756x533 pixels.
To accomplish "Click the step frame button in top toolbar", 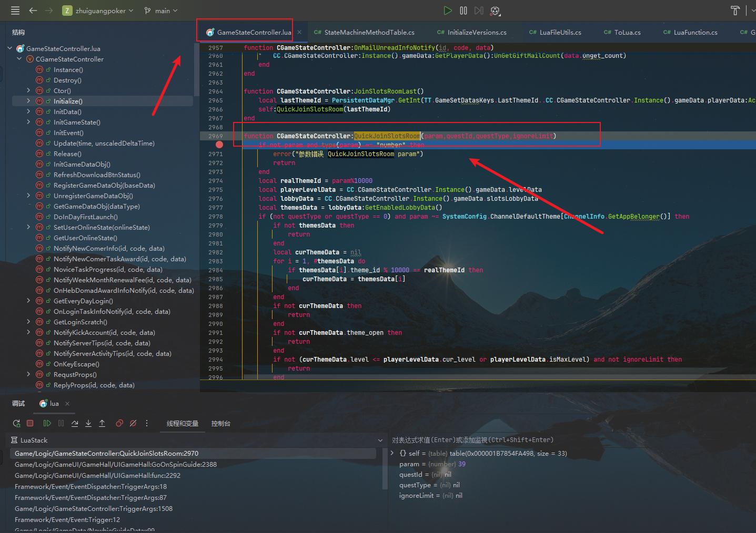I will pos(479,11).
